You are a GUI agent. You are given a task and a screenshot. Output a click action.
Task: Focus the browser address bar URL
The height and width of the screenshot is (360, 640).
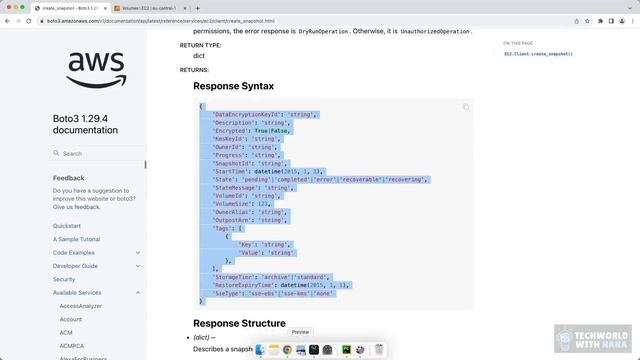click(160, 21)
